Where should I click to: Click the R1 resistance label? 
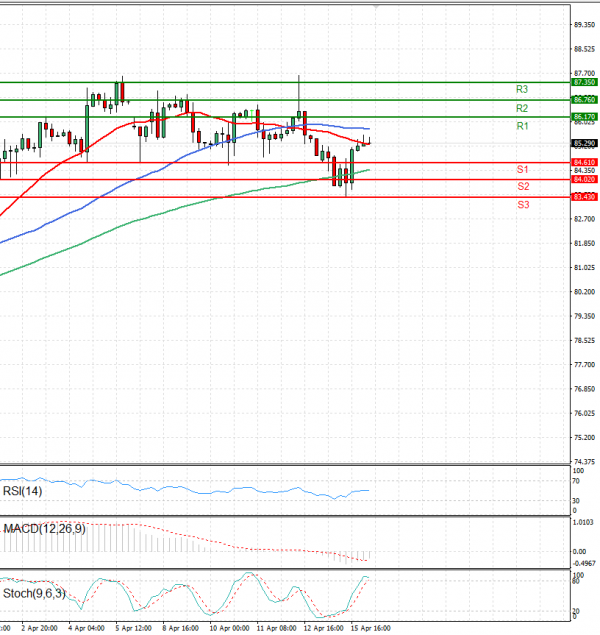(522, 126)
